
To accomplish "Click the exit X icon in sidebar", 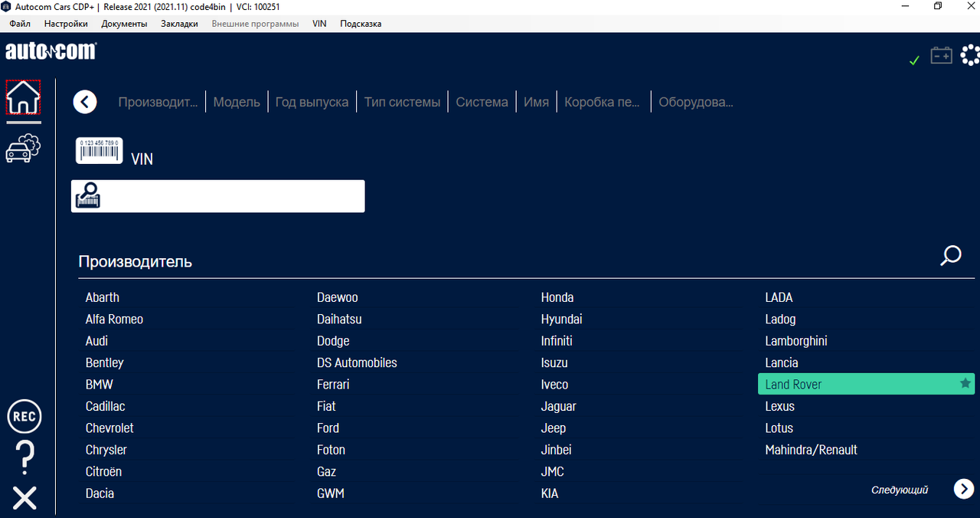I will pyautogui.click(x=24, y=498).
